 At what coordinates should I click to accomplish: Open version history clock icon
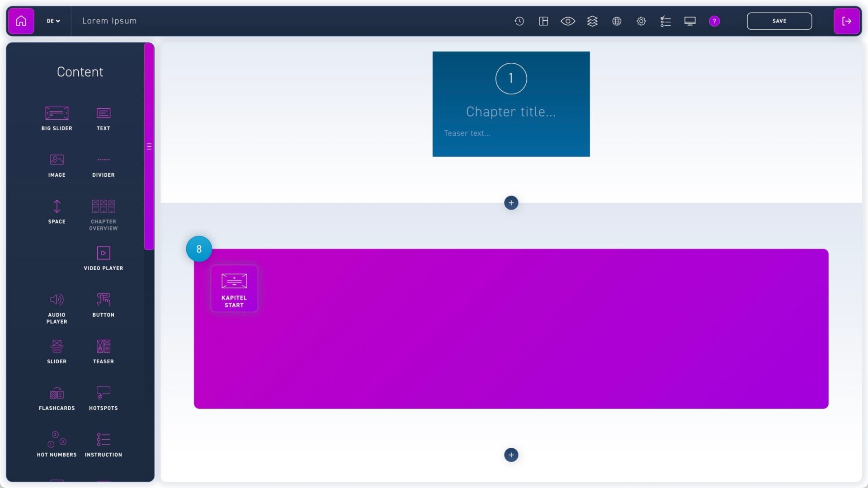pyautogui.click(x=519, y=21)
